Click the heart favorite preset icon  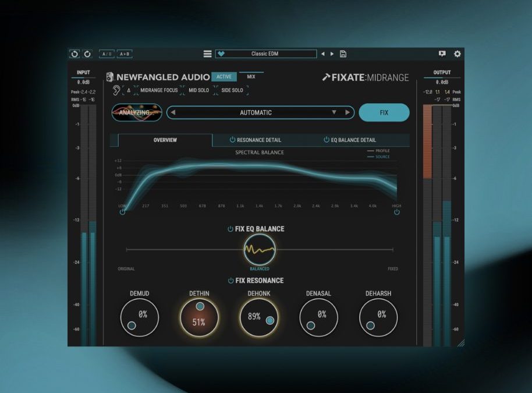pyautogui.click(x=221, y=54)
